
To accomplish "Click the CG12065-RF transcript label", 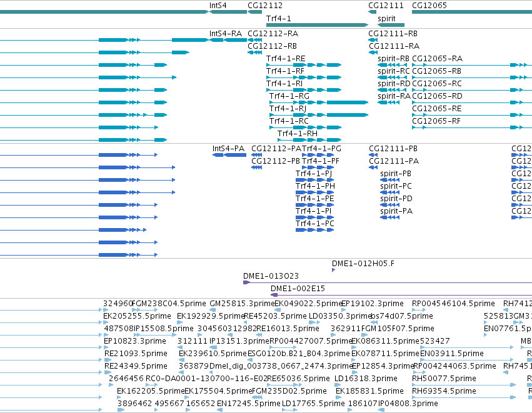I will 436,121.
